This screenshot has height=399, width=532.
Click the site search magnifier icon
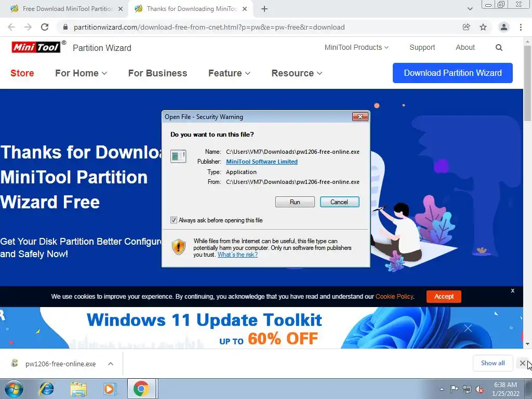click(x=499, y=47)
